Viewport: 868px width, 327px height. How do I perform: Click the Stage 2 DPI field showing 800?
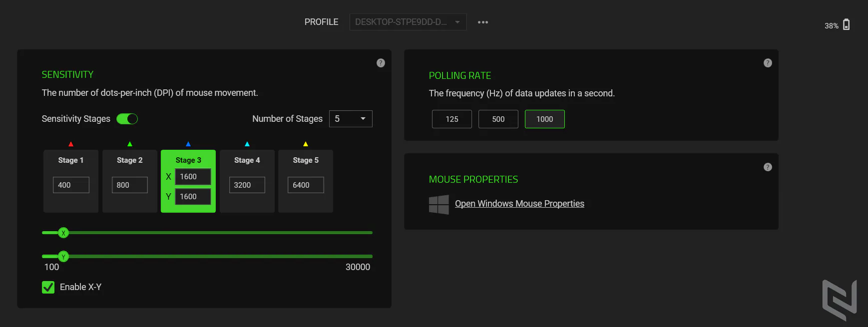tap(130, 185)
